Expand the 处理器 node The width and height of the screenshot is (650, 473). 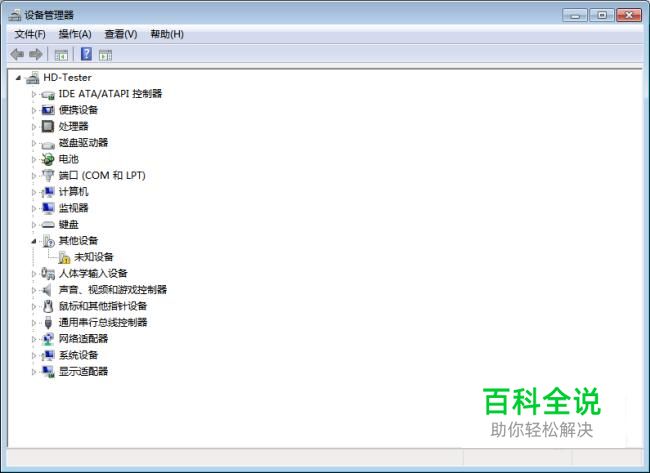pyautogui.click(x=34, y=127)
